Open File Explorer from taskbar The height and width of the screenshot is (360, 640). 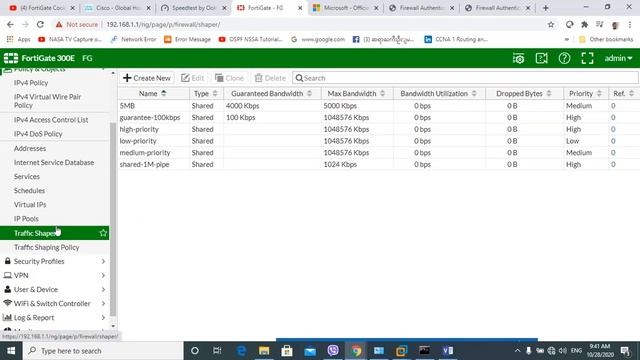pyautogui.click(x=264, y=351)
